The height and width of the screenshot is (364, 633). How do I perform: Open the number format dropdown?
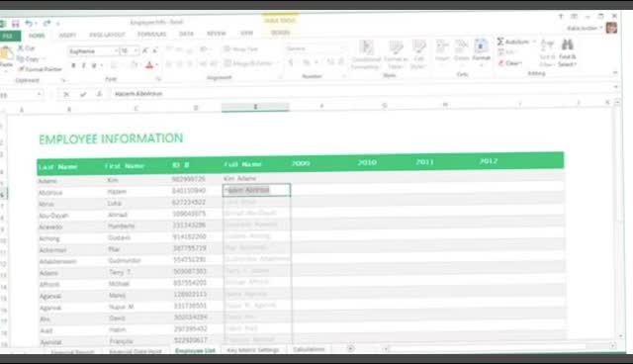pos(343,48)
